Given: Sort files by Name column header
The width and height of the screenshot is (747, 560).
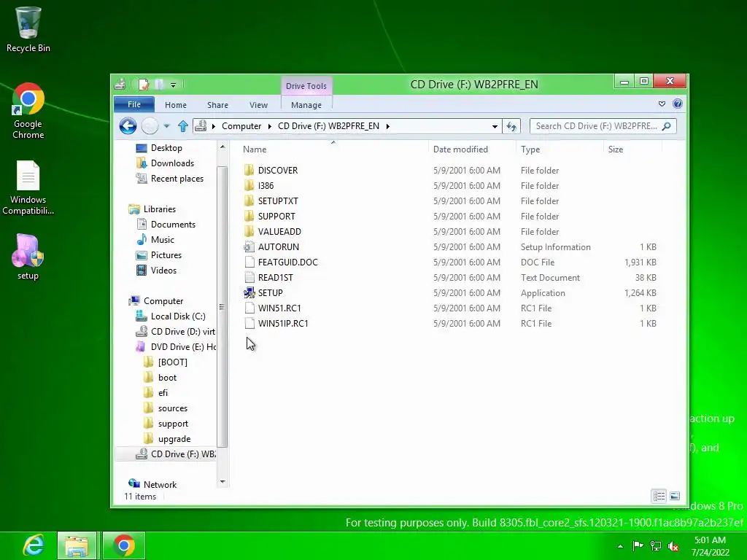Looking at the screenshot, I should click(255, 149).
